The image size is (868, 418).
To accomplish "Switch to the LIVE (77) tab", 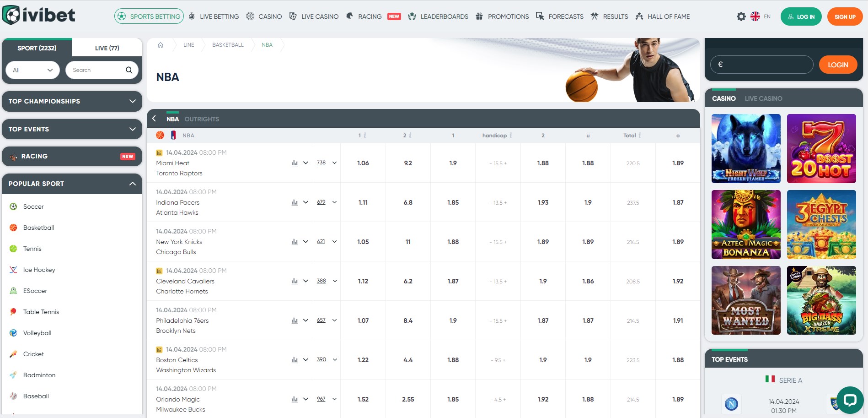I will pyautogui.click(x=107, y=48).
